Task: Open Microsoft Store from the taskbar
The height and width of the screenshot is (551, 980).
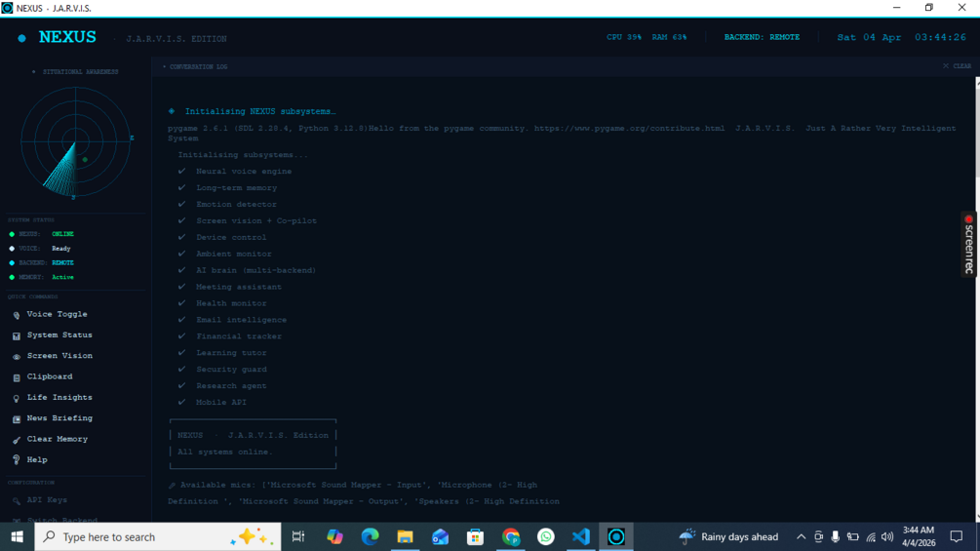Action: click(x=475, y=536)
